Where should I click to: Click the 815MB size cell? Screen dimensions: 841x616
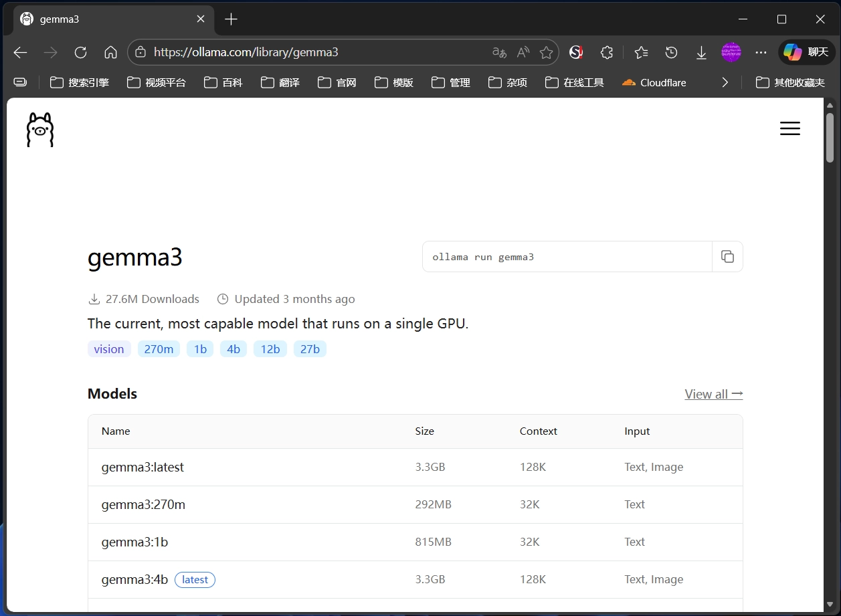tap(433, 542)
